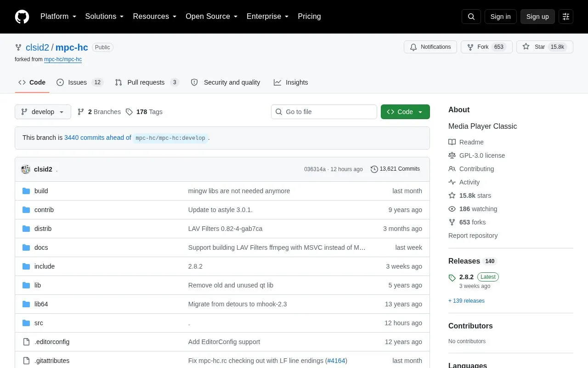Fork the mpc-hc repository
Viewport: 588px width, 368px height.
(486, 47)
